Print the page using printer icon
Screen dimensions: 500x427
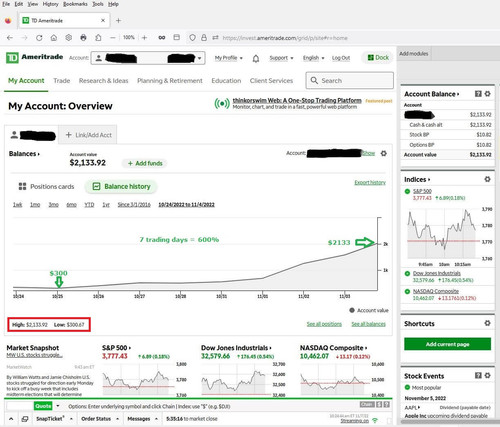(83, 38)
